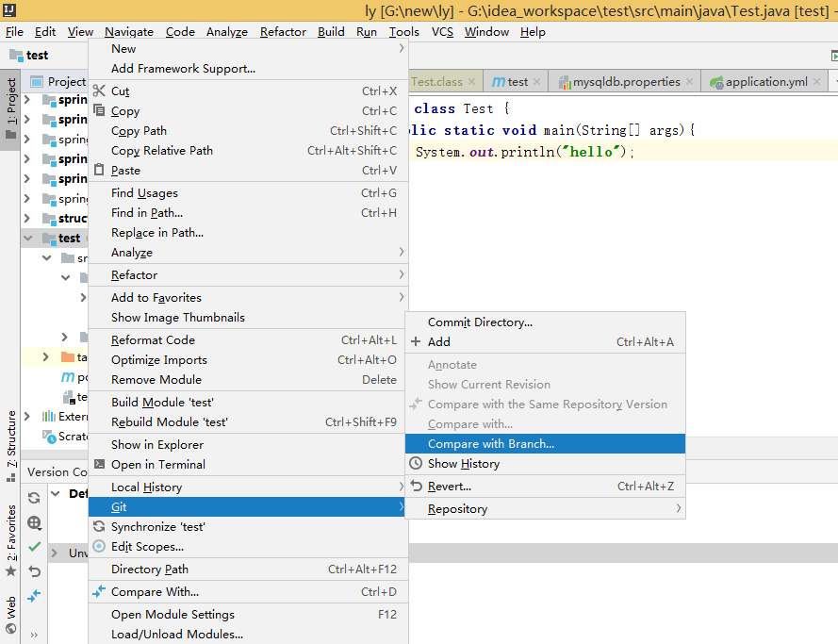Choose Find in Path...
Image resolution: width=838 pixels, height=644 pixels.
tap(248, 213)
